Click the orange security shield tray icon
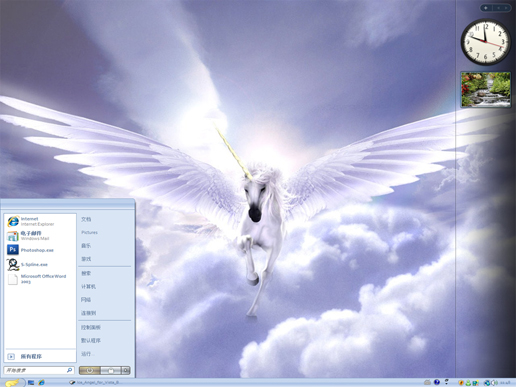 point(461,383)
